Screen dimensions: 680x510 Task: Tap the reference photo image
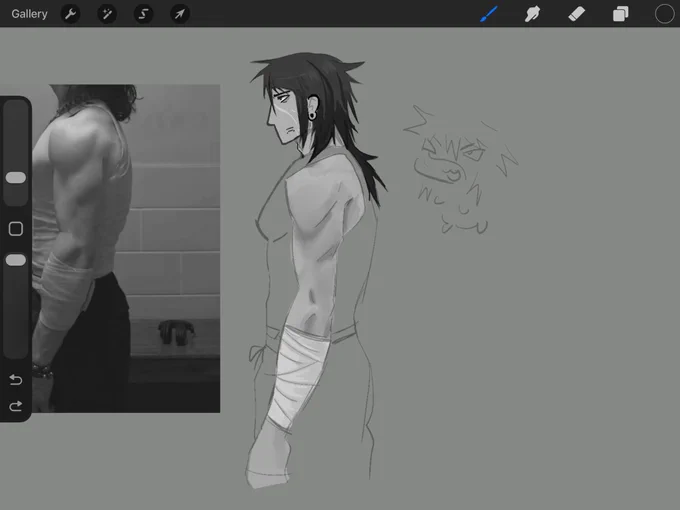(126, 248)
